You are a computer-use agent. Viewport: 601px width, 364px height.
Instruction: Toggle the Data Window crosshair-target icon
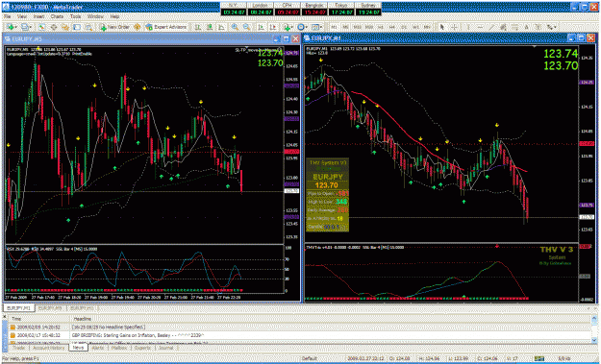(54, 27)
